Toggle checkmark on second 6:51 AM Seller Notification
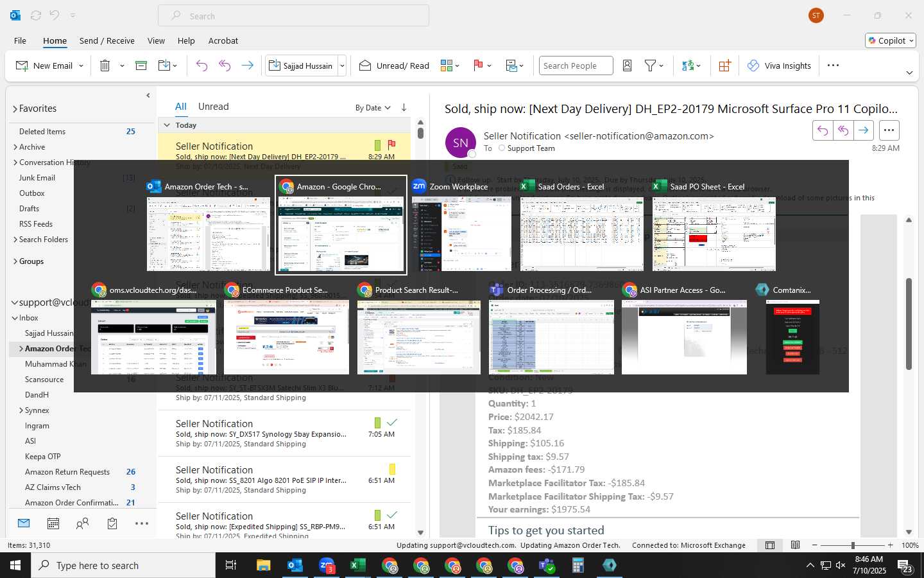924x578 pixels. [x=392, y=515]
